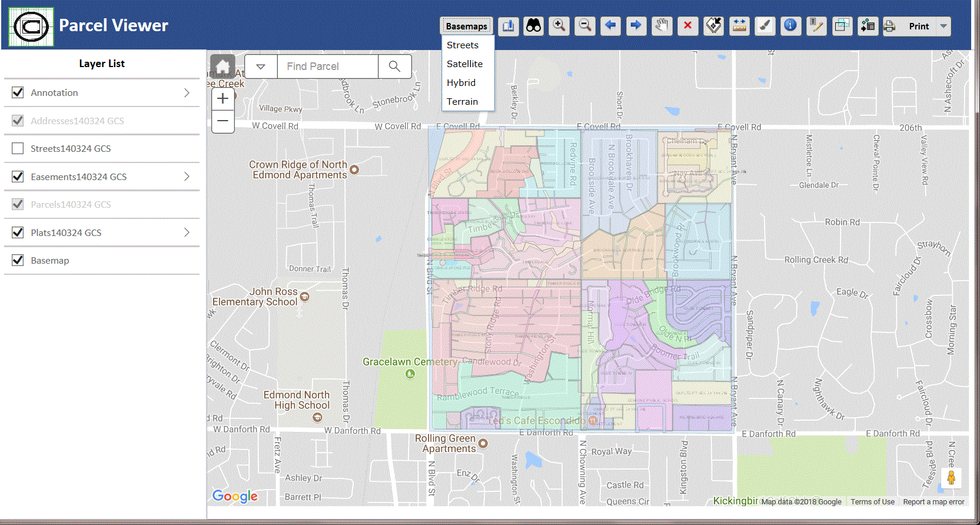This screenshot has height=525, width=980.
Task: Turn off the Basemap layer checkbox
Action: pos(18,260)
